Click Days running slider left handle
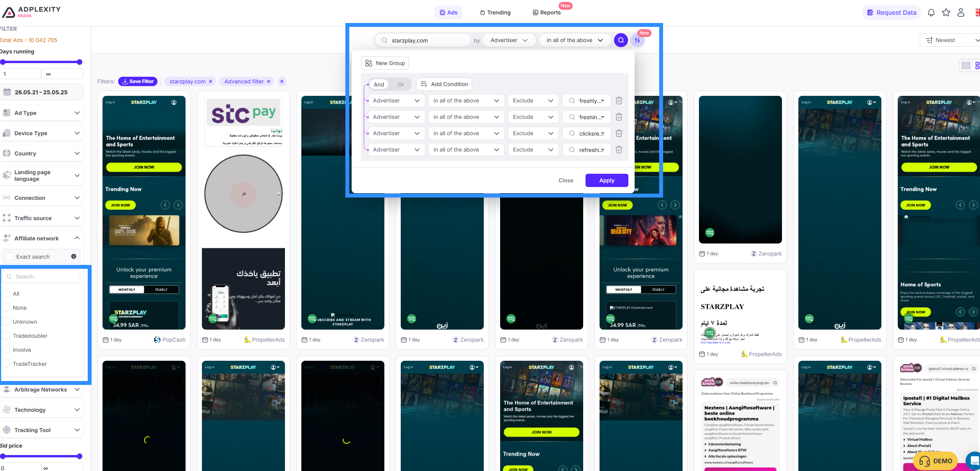980x471 pixels. [3, 62]
